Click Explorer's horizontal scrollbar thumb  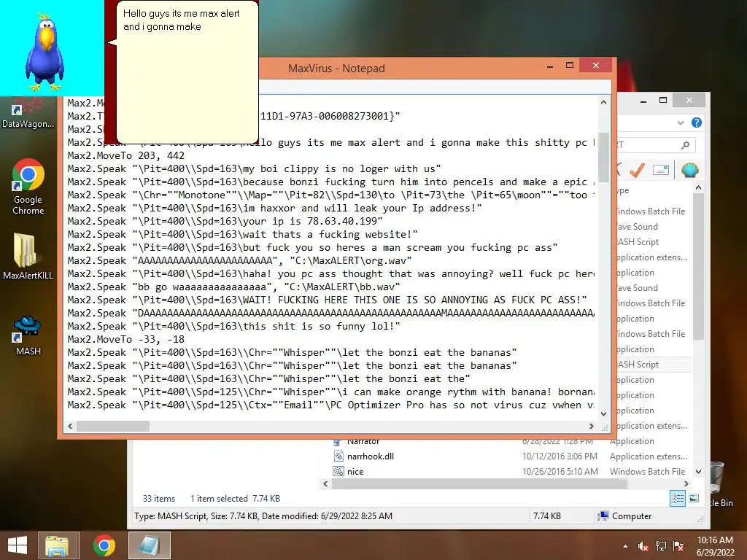click(479, 484)
